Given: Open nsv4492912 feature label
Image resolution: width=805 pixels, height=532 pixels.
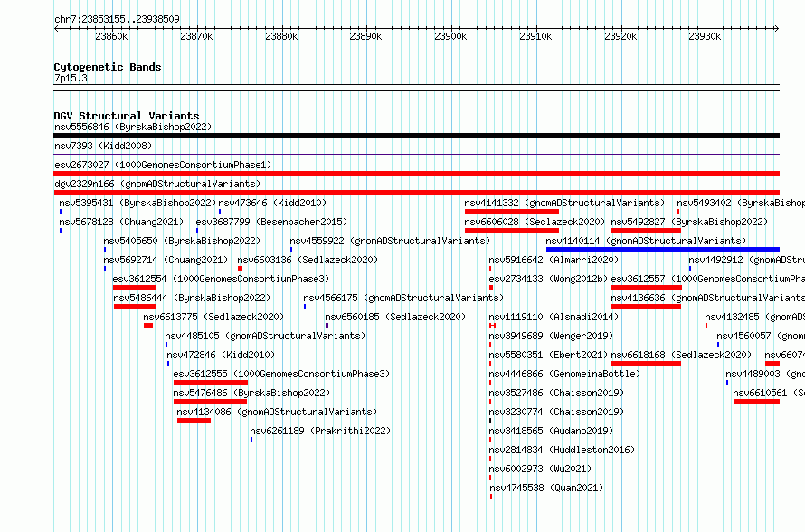Looking at the screenshot, I should click(747, 260).
